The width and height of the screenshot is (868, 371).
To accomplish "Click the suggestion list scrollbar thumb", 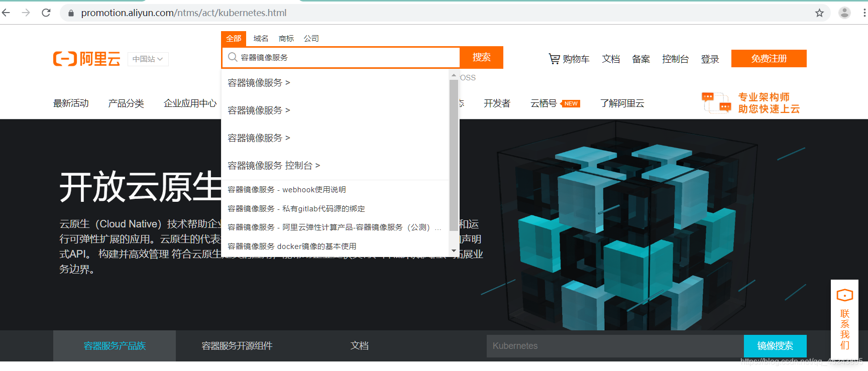I will 454,155.
